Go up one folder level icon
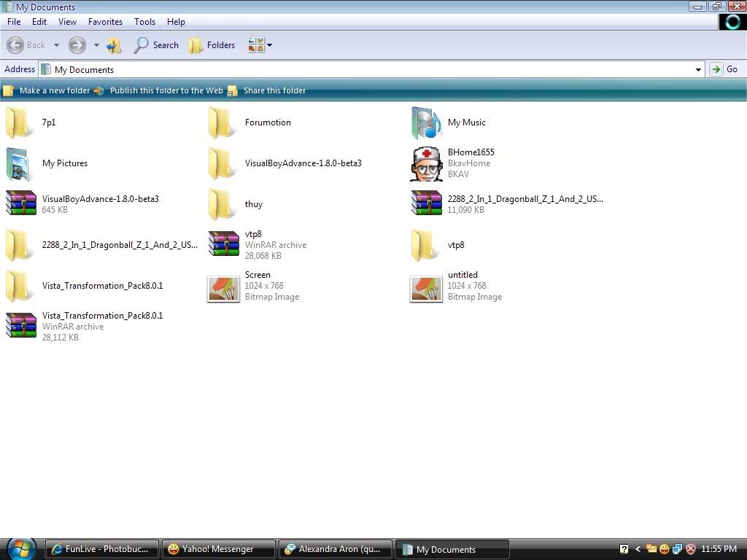The image size is (747, 560). 115,45
